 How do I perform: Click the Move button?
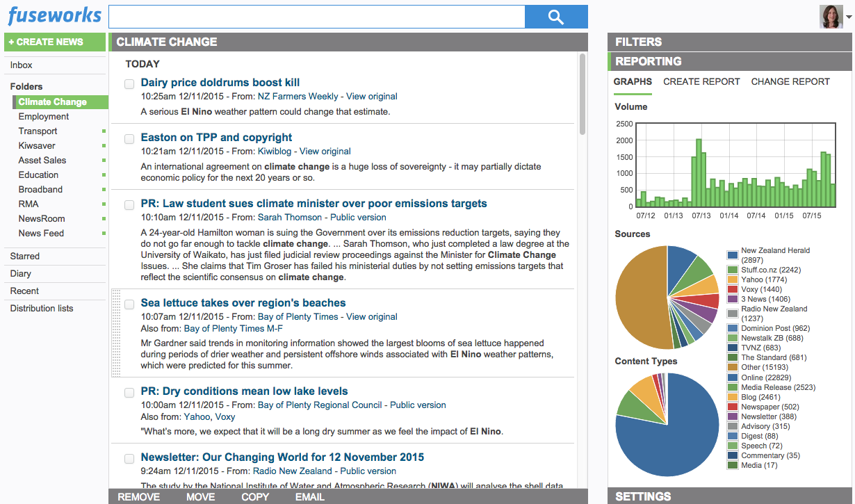[201, 497]
